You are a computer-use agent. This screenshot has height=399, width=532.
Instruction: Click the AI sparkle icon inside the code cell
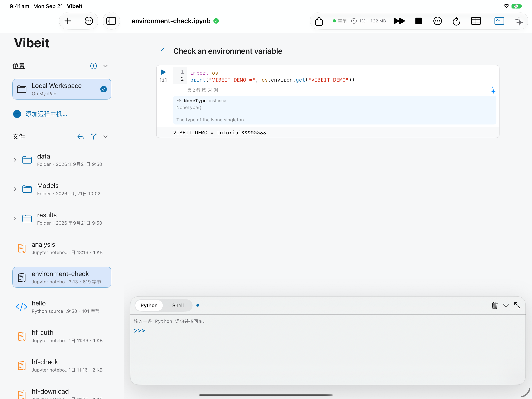[x=493, y=90]
